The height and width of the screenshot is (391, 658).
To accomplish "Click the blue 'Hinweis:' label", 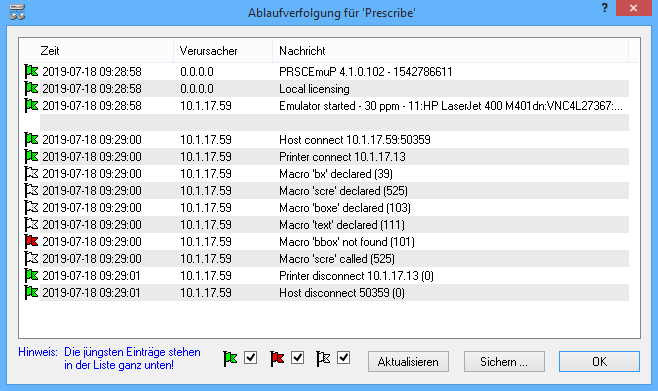I will coord(38,352).
